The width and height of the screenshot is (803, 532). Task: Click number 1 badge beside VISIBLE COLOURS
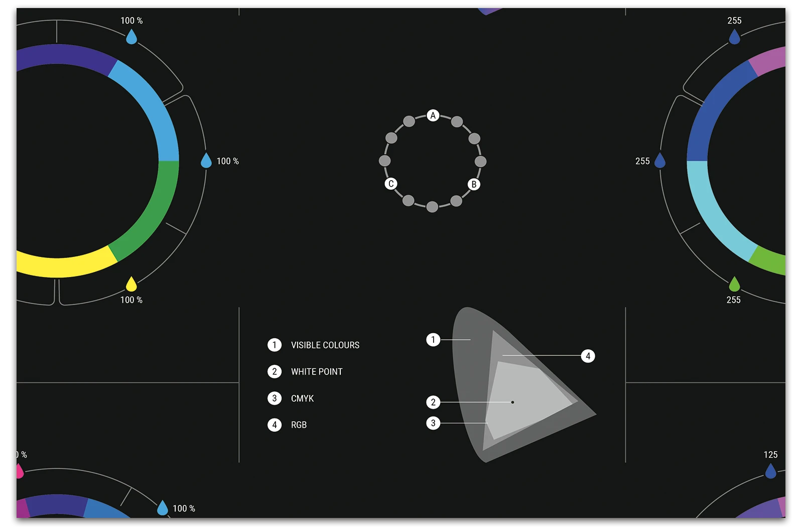point(275,345)
